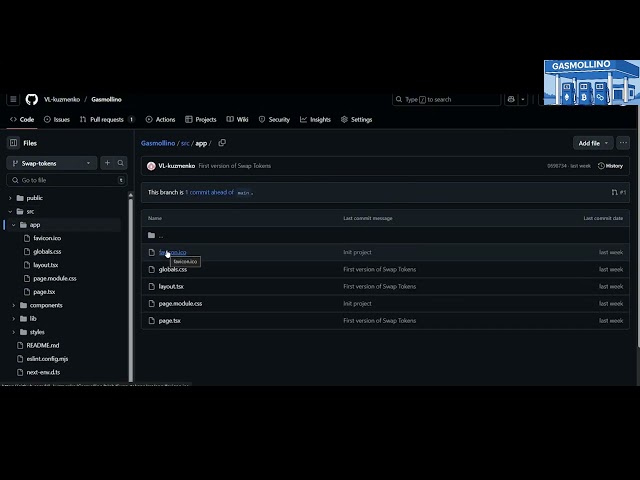Expand the public folder chevron
The height and width of the screenshot is (480, 640).
pyautogui.click(x=10, y=198)
